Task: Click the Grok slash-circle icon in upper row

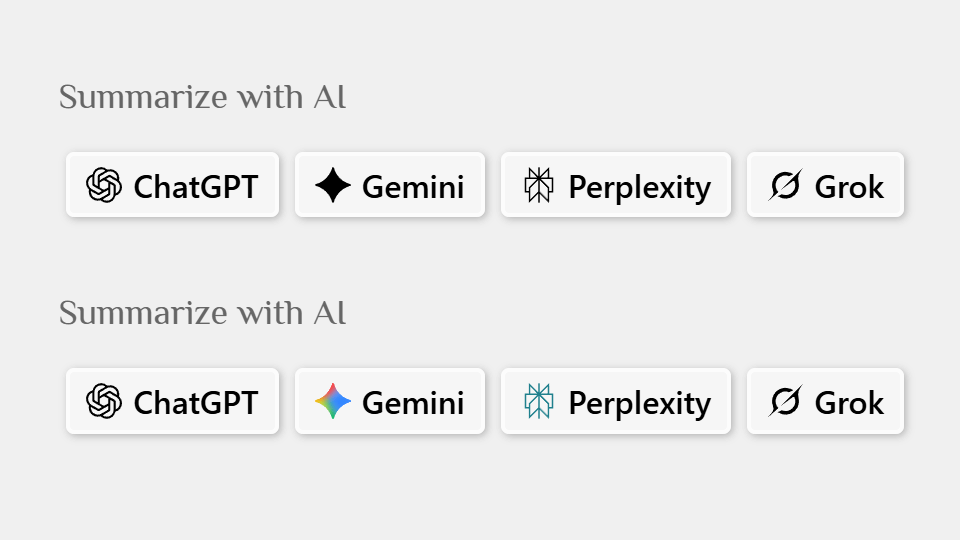Action: [x=785, y=186]
